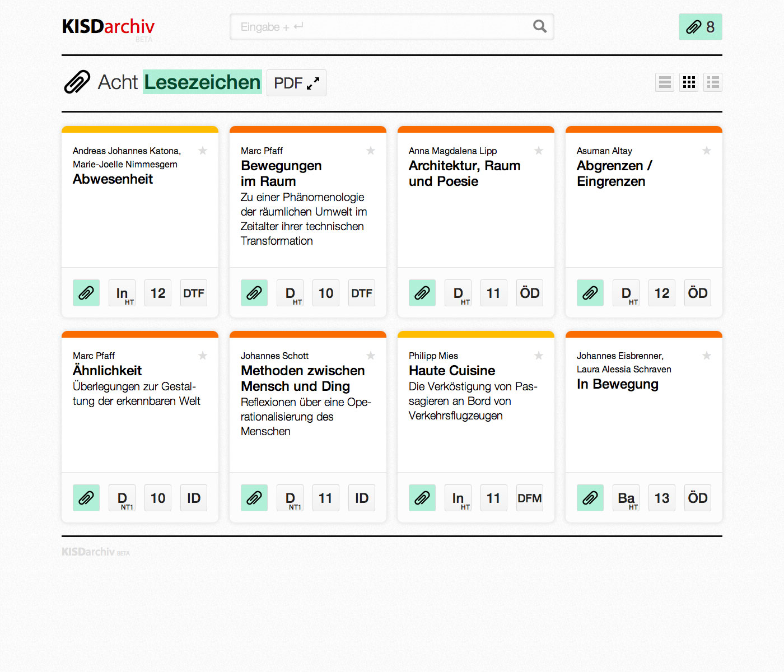Switch to the detailed list view
Screen dimensions: 784x672
(x=713, y=82)
